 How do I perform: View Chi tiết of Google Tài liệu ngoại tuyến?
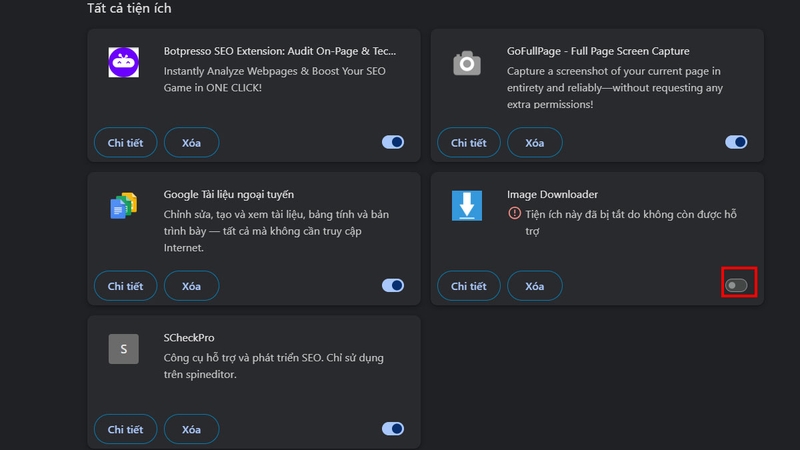(x=126, y=286)
